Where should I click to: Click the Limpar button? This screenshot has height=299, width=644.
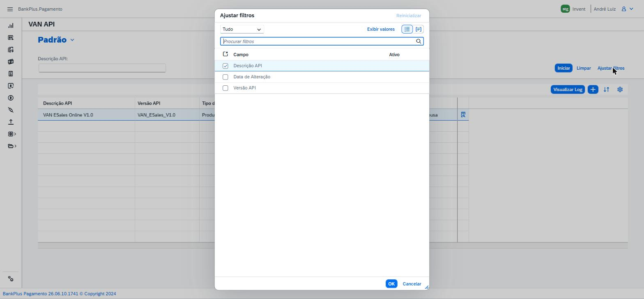[x=584, y=68]
